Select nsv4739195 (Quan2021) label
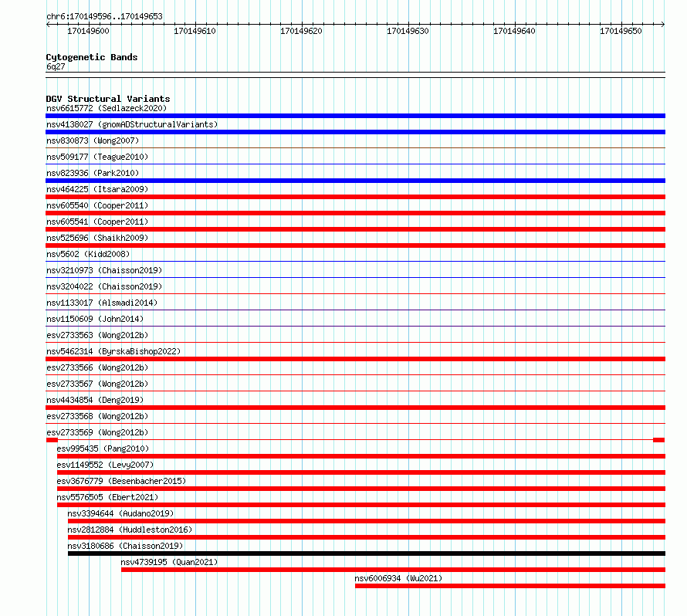Viewport: 687px width, 616px height. pyautogui.click(x=169, y=562)
